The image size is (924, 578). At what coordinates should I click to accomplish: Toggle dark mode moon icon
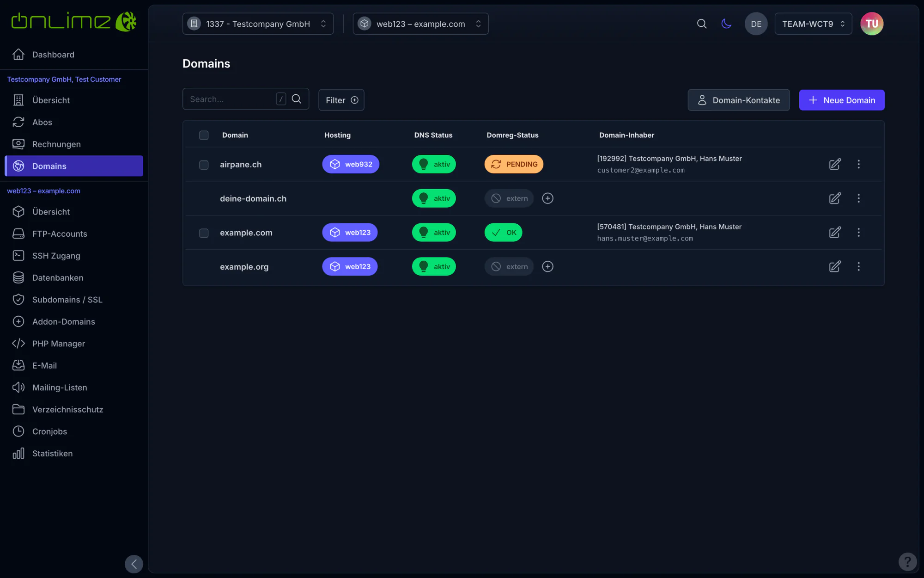[726, 24]
